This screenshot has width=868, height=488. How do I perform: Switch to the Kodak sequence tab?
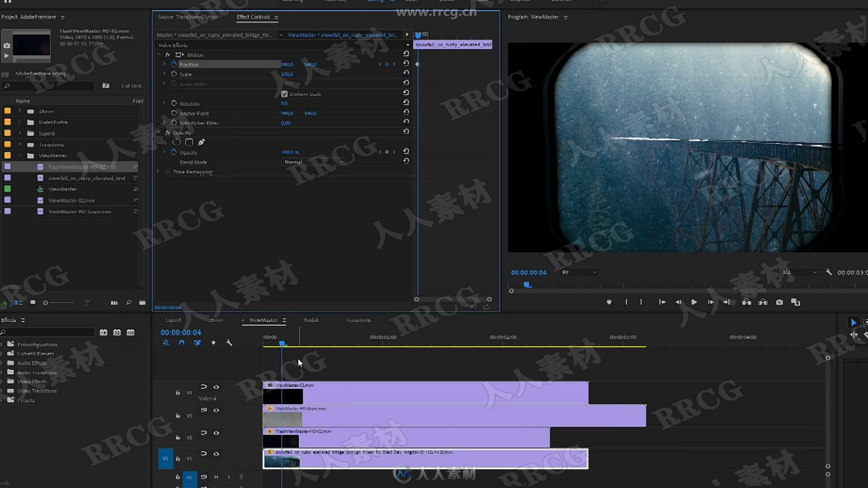[x=311, y=320]
